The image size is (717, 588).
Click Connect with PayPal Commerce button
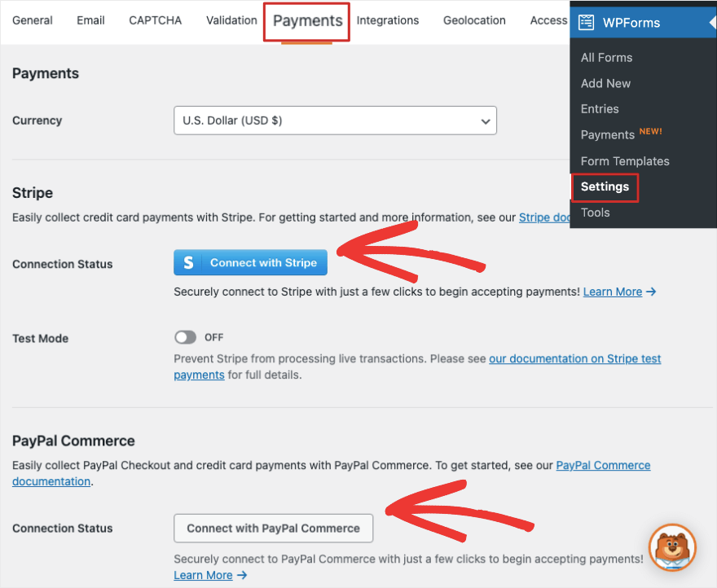click(x=273, y=528)
